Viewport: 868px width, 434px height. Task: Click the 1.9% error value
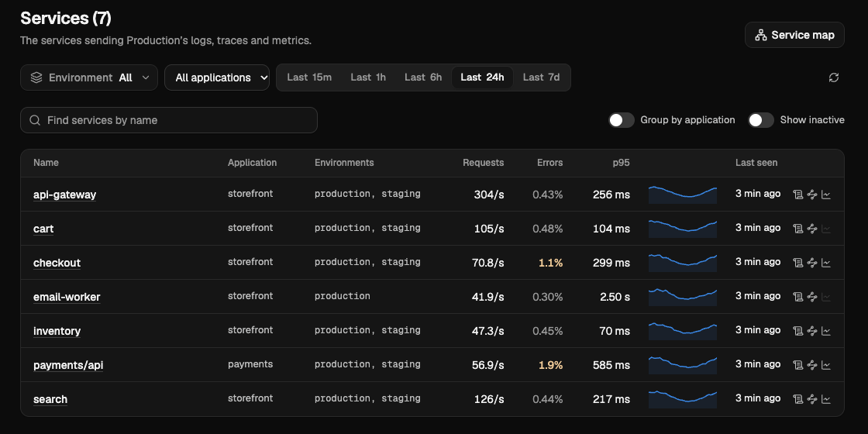551,365
